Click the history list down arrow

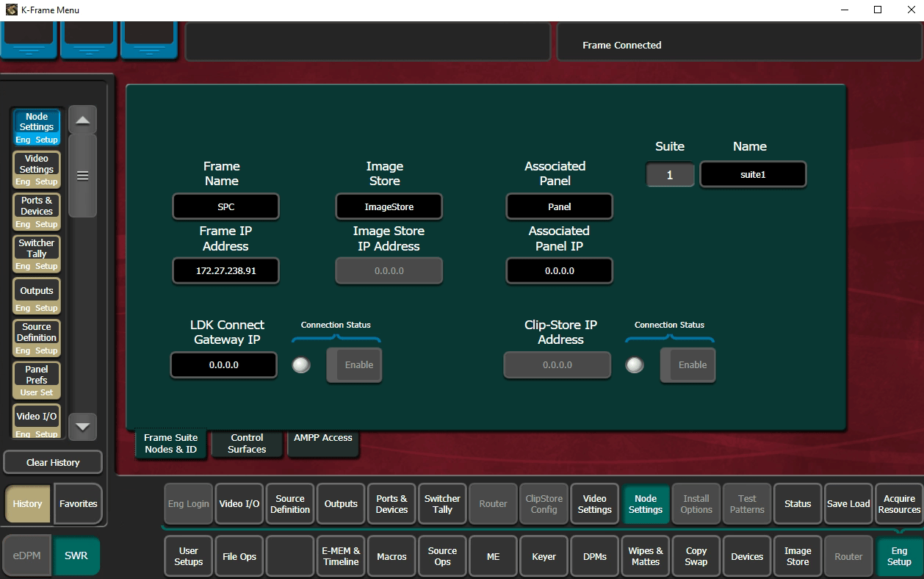click(82, 426)
